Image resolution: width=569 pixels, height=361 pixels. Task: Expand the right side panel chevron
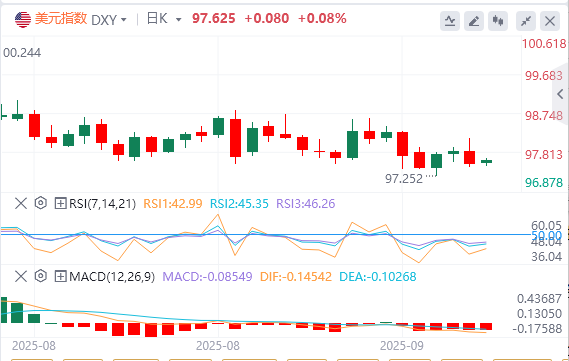click(560, 94)
